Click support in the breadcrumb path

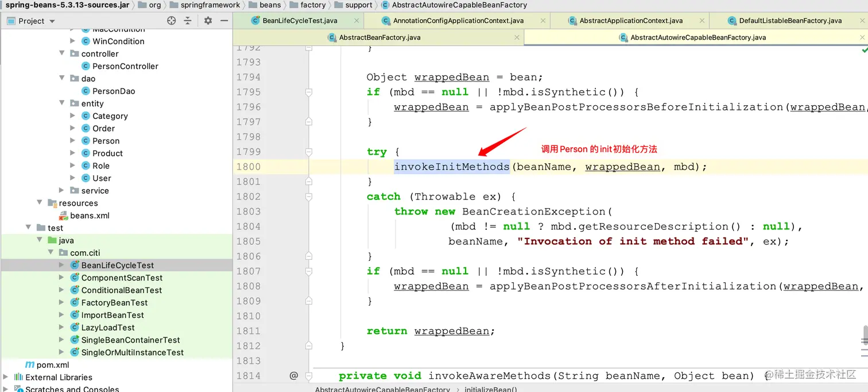359,5
